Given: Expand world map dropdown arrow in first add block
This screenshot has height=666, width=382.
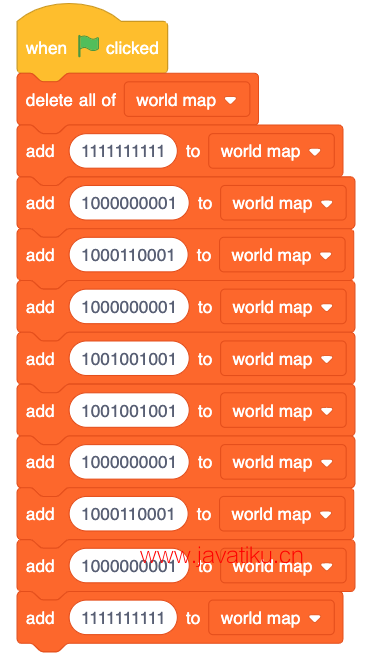Looking at the screenshot, I should [315, 152].
